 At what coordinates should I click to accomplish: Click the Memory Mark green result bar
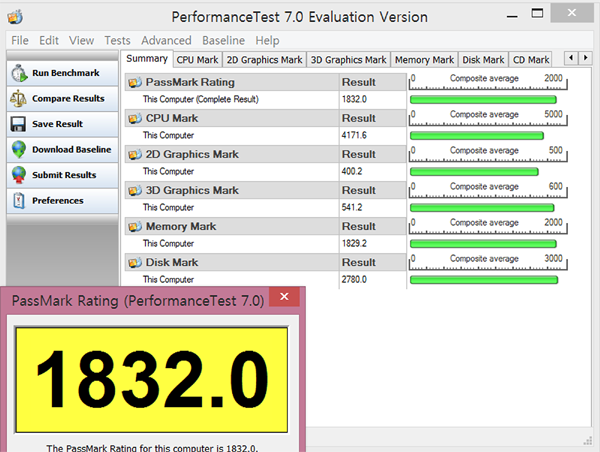point(483,244)
